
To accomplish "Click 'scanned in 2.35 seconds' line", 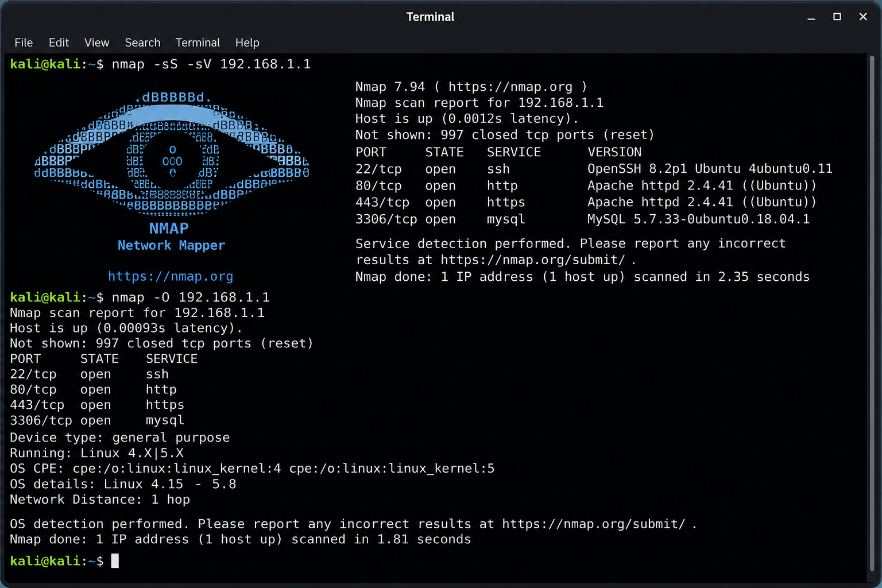I will 582,277.
